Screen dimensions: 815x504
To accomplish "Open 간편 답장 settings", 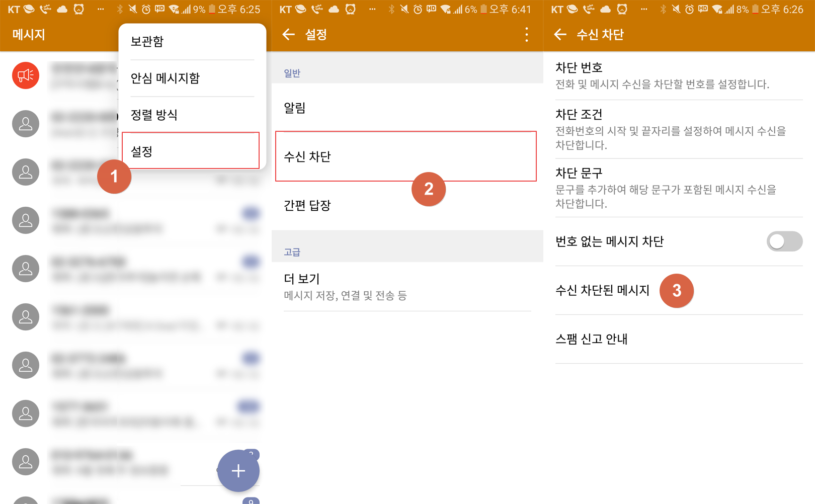I will (407, 205).
